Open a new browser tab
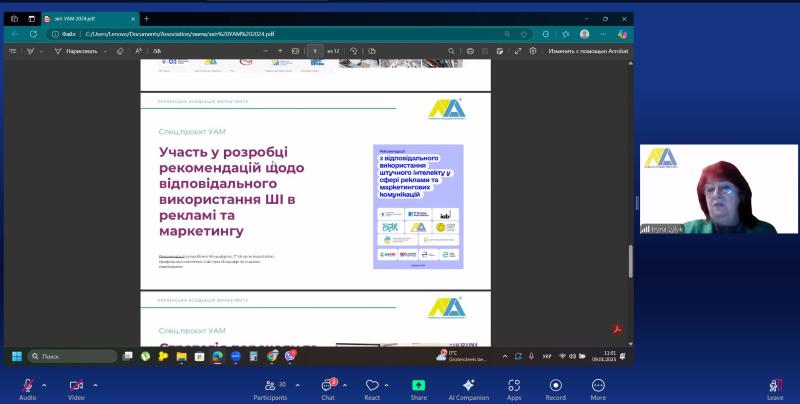The height and width of the screenshot is (404, 800). tap(147, 18)
